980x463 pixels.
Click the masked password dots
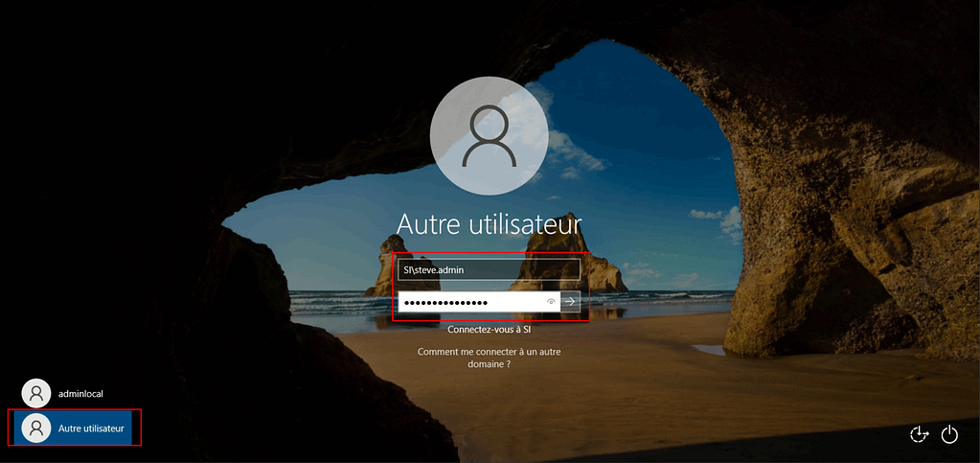(x=445, y=303)
